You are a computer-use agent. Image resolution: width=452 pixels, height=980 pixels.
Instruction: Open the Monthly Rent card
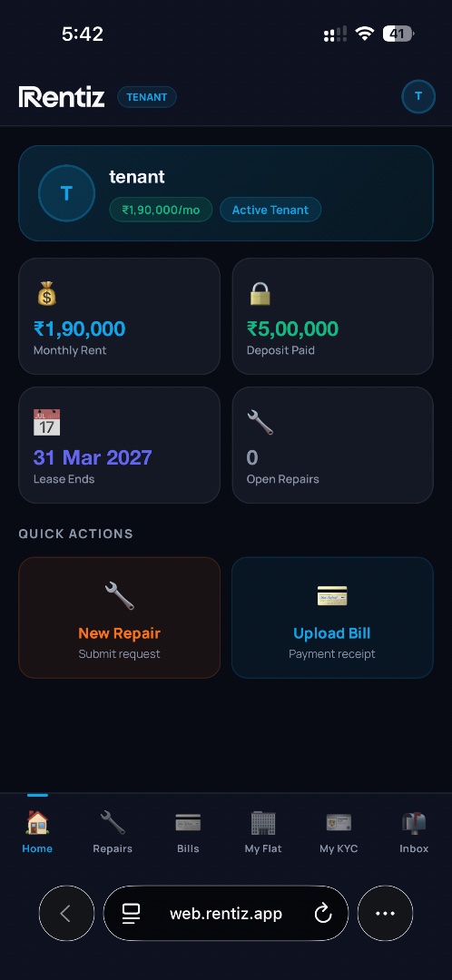point(120,317)
